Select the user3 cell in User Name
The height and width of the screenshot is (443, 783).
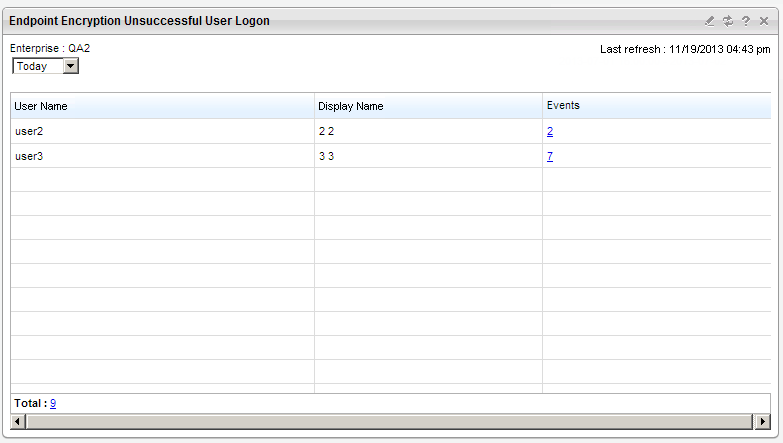[x=30, y=156]
